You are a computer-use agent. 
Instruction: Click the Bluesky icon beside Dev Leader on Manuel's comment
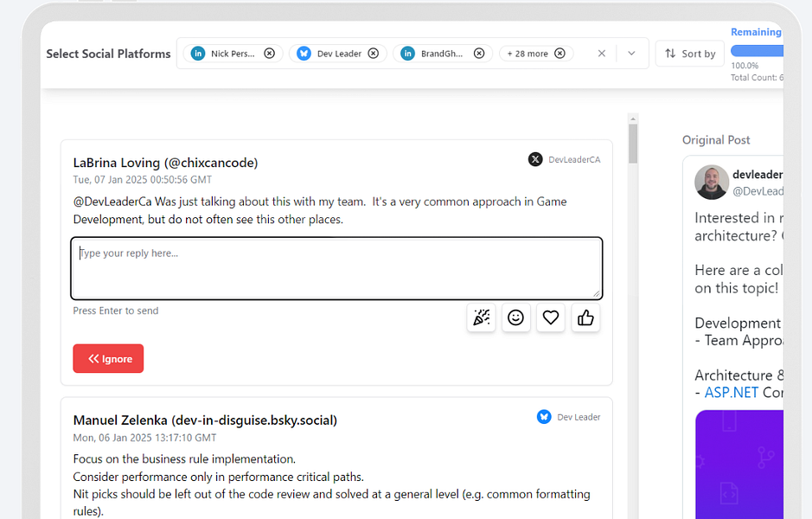click(x=544, y=416)
